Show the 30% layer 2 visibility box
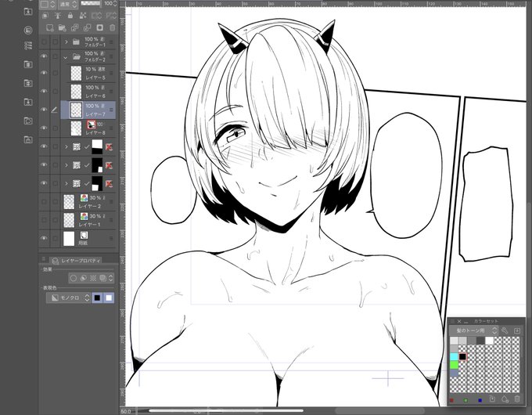Viewport: 532px width, 415px height. pyautogui.click(x=44, y=202)
